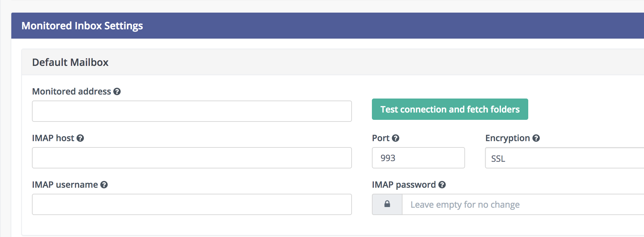Click the IMAP username input box

[x=192, y=204]
